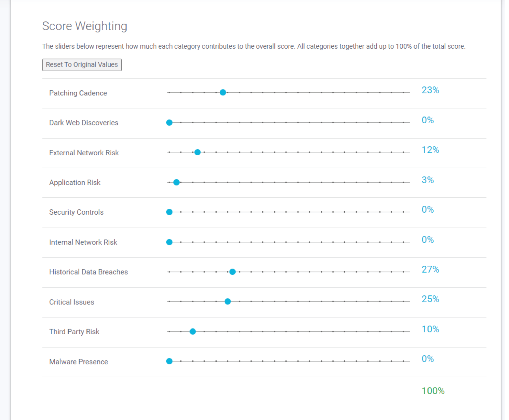
Task: Select the Critical Issues category label
Action: [72, 302]
